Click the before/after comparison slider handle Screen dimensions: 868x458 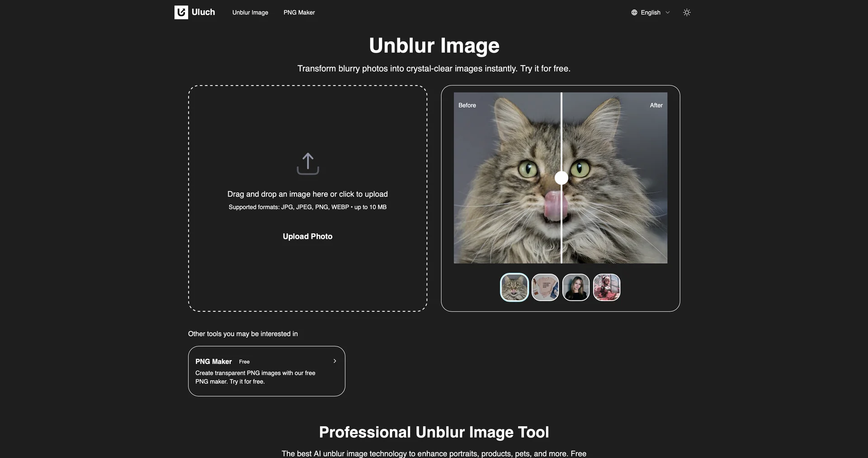(561, 178)
